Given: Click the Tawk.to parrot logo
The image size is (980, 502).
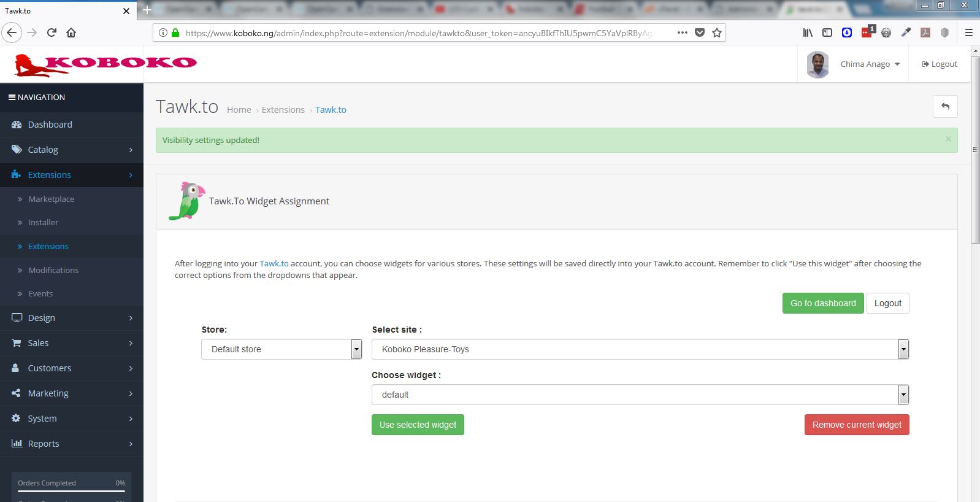Looking at the screenshot, I should click(x=186, y=201).
